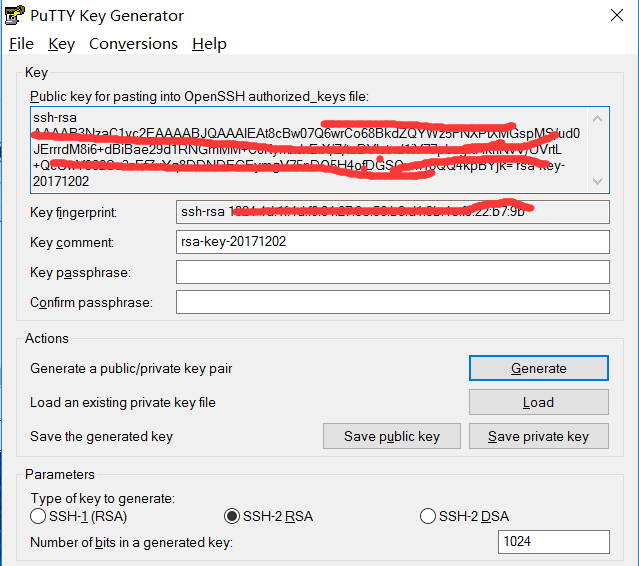Click 'Public key for pasting into OpenSSH' label

coord(199,97)
